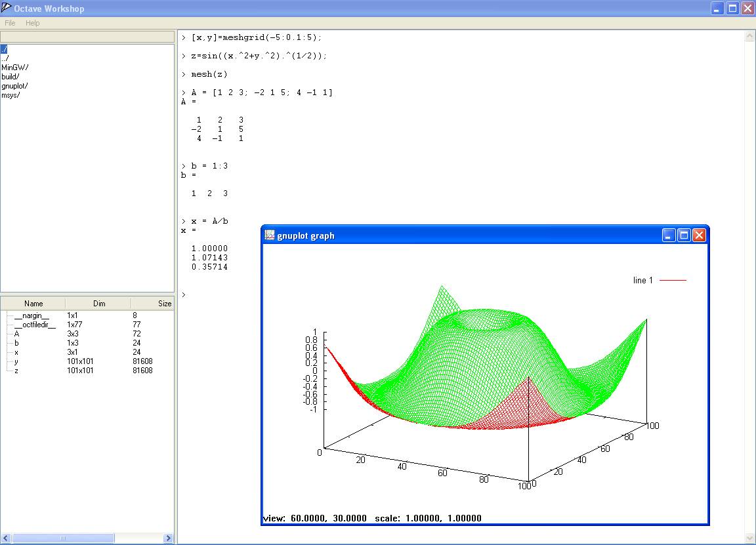The width and height of the screenshot is (756, 545).
Task: Close the gnuplot graph window
Action: [699, 235]
